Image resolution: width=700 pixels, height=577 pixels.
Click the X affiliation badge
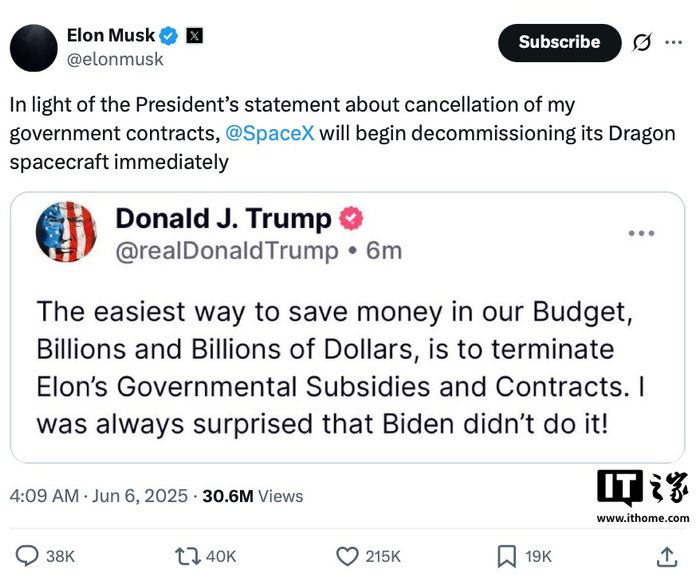[195, 36]
